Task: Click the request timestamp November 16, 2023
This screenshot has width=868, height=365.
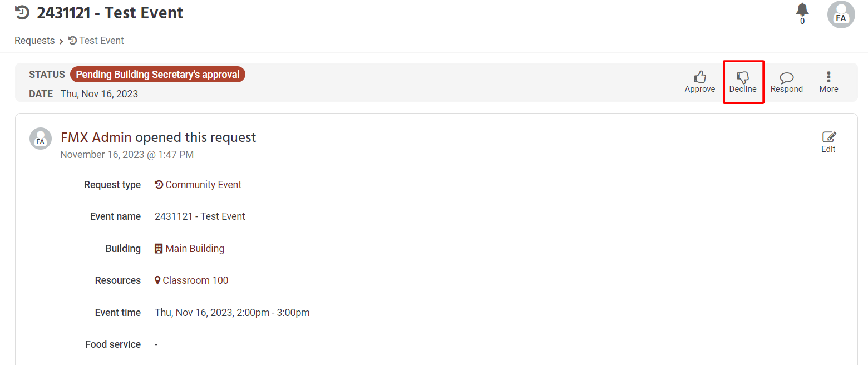Action: click(x=127, y=155)
